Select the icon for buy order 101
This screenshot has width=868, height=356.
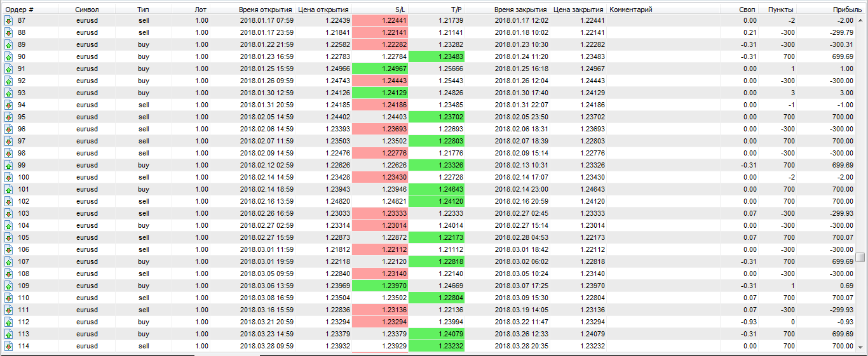(9, 190)
